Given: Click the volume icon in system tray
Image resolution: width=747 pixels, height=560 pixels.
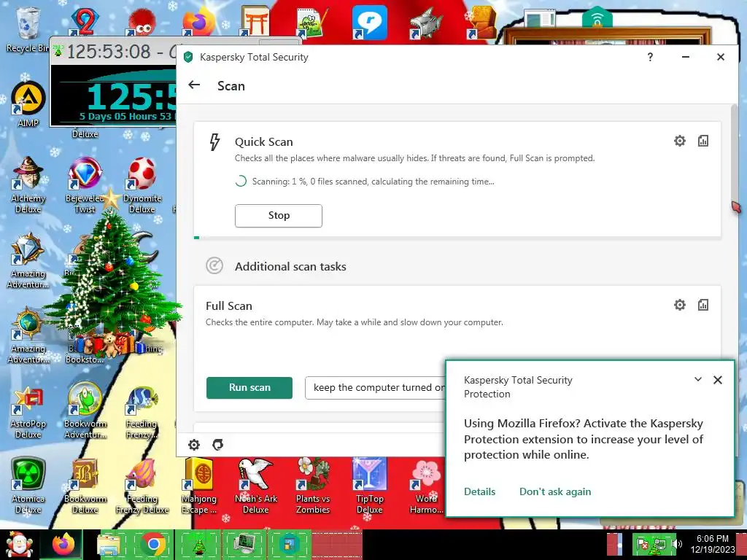Looking at the screenshot, I should tap(676, 544).
